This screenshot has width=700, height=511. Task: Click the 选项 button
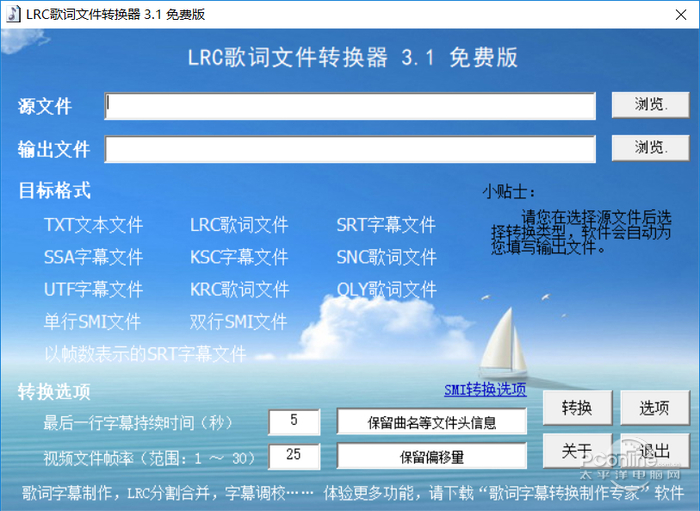(655, 407)
